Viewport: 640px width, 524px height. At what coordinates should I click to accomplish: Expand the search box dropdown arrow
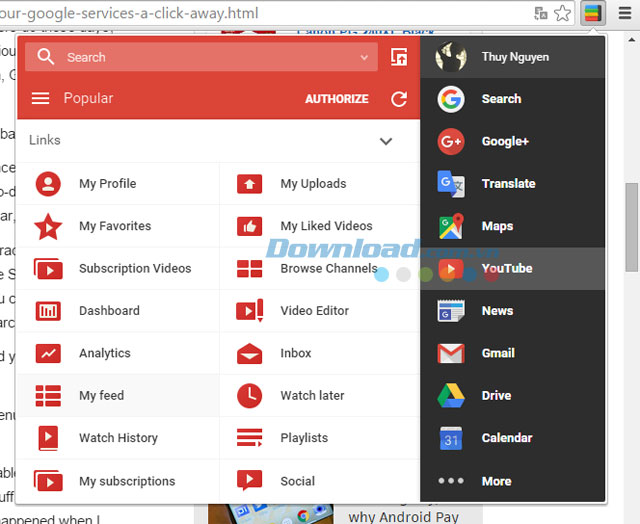click(364, 57)
